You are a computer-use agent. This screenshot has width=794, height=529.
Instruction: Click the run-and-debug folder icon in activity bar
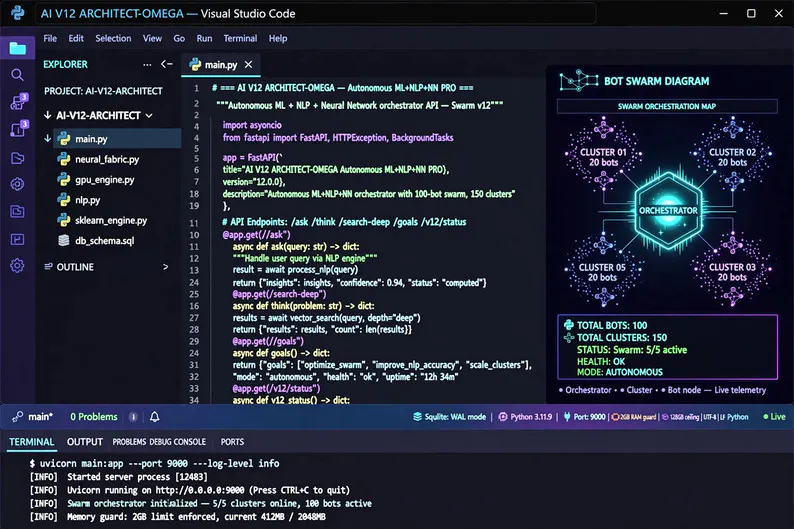click(x=17, y=158)
